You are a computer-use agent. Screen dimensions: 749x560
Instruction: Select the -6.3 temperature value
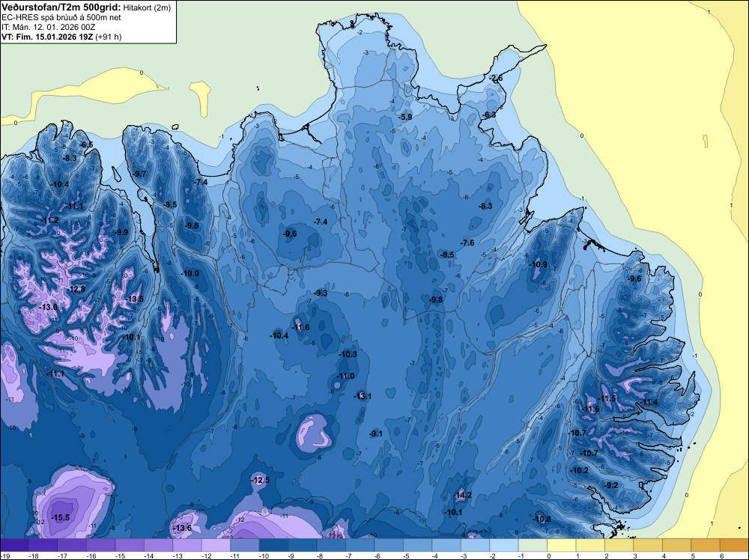pos(489,115)
